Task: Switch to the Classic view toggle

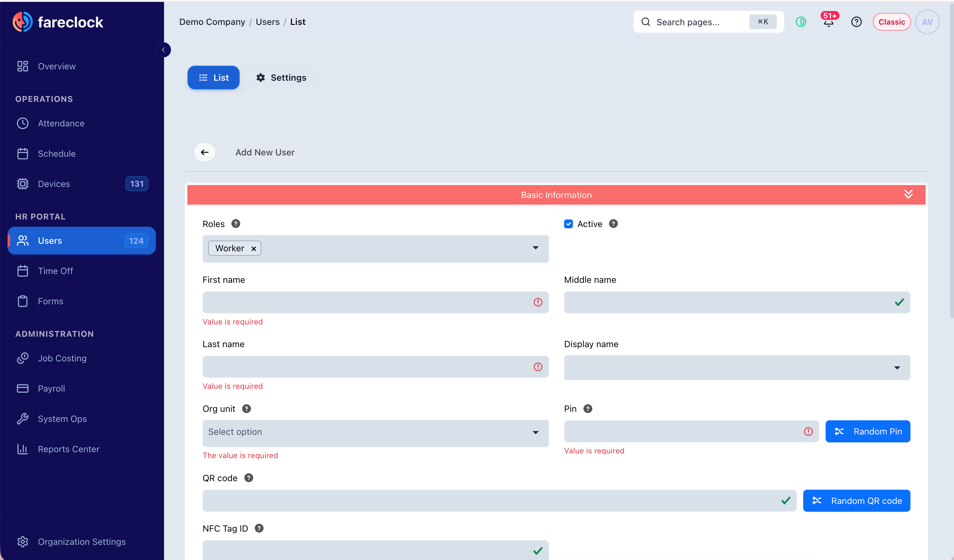Action: (891, 22)
